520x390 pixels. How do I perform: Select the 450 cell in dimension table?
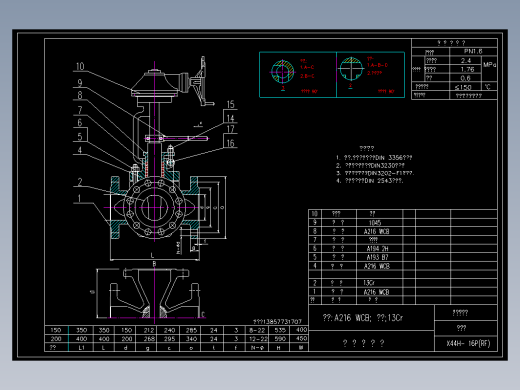[301, 339]
